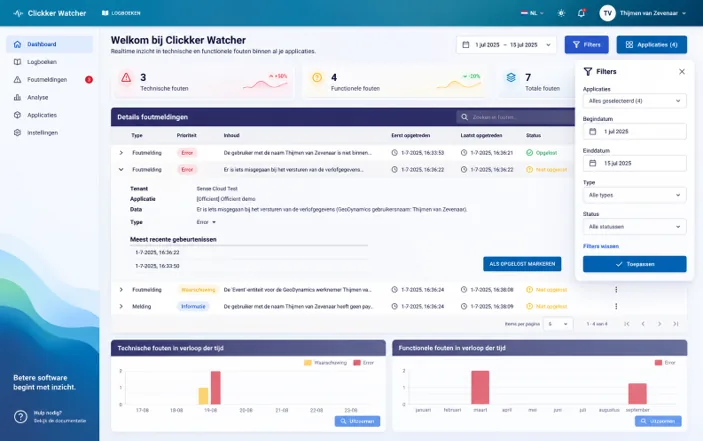This screenshot has width=703, height=441.
Task: Close the Filters panel
Action: (x=681, y=72)
